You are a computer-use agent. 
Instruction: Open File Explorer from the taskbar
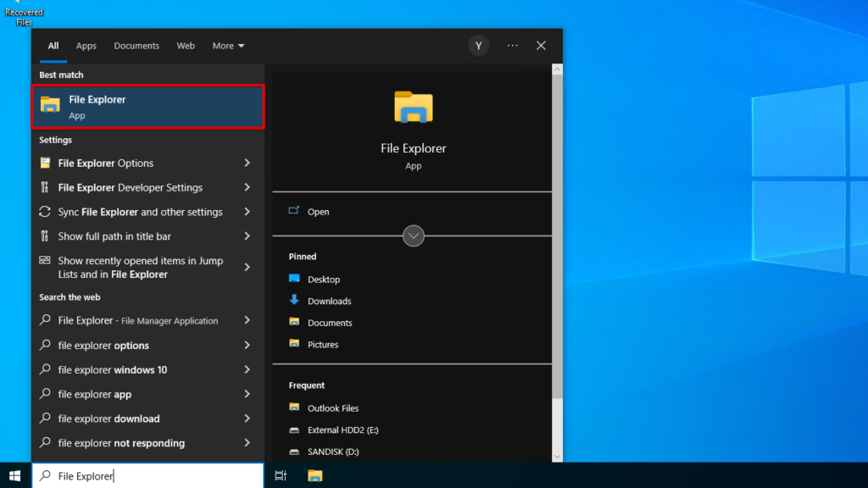click(315, 476)
